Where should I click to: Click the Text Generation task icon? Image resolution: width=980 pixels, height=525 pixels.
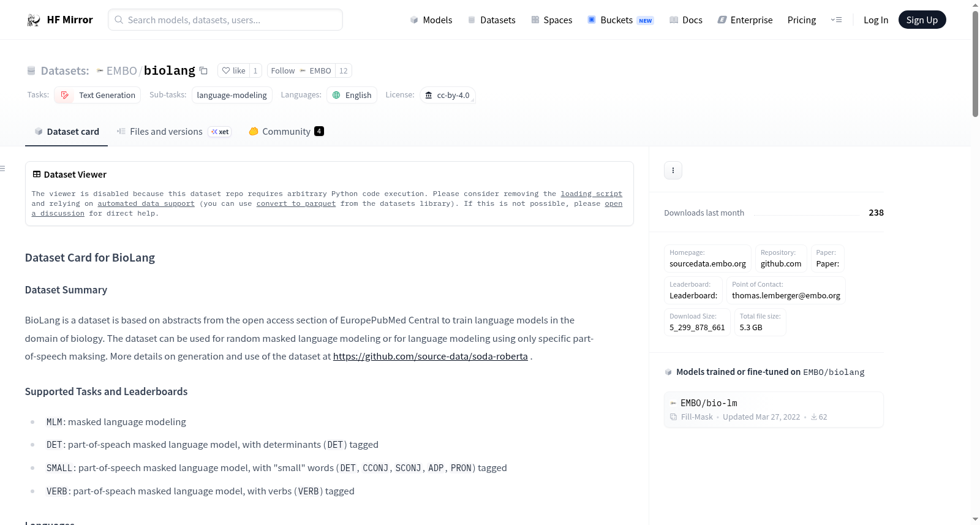click(65, 95)
